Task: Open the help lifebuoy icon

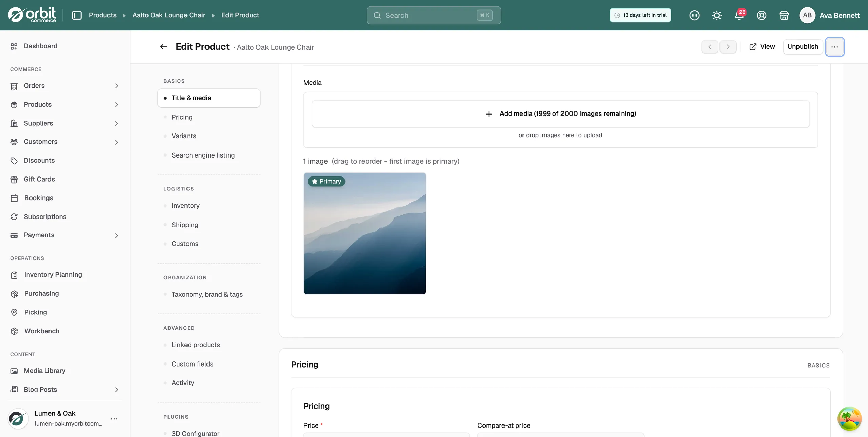Action: point(762,15)
